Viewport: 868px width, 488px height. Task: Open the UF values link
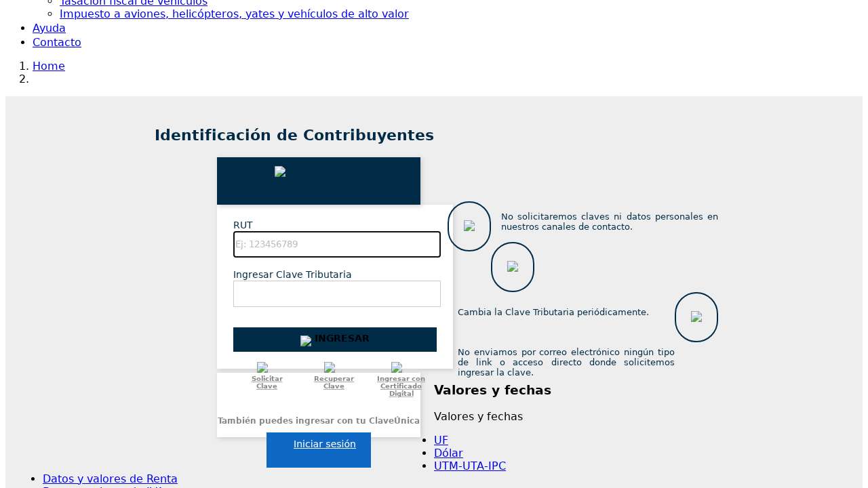tap(441, 441)
